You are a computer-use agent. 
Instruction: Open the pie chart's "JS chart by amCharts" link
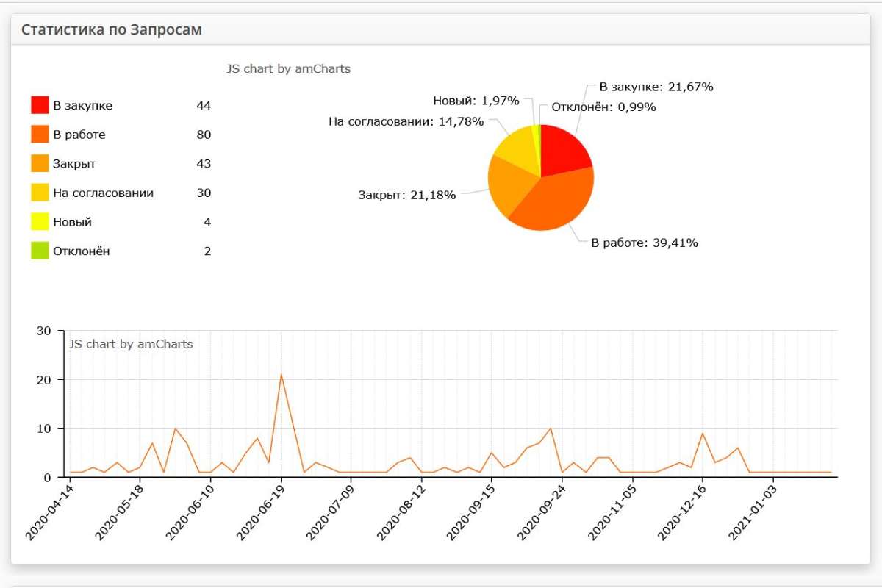click(289, 68)
